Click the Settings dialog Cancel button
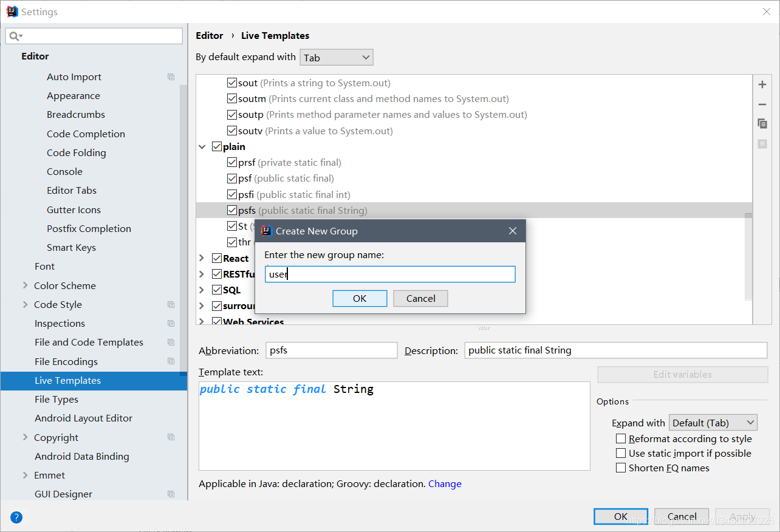The width and height of the screenshot is (780, 532). 682,516
